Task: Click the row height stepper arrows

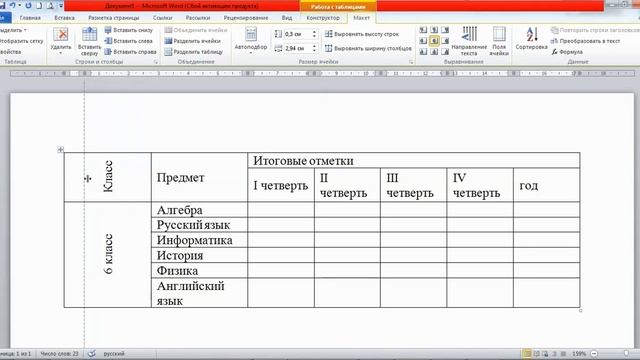Action: pos(314,34)
